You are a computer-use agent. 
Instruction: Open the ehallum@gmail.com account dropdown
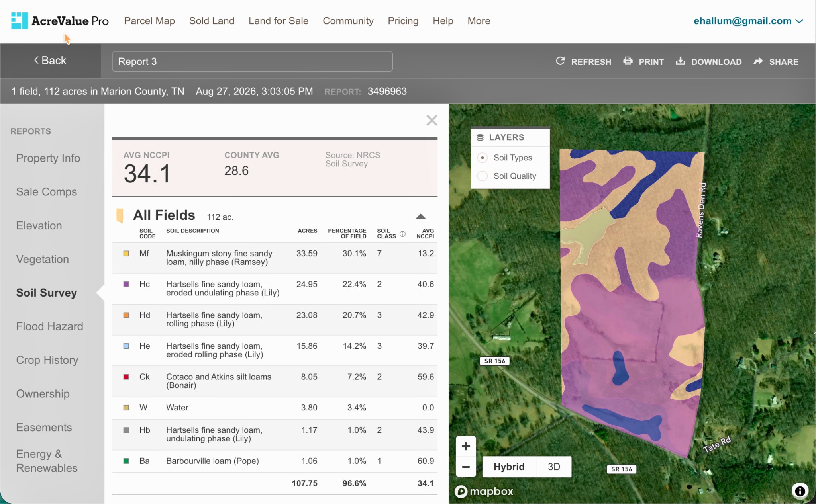point(748,21)
